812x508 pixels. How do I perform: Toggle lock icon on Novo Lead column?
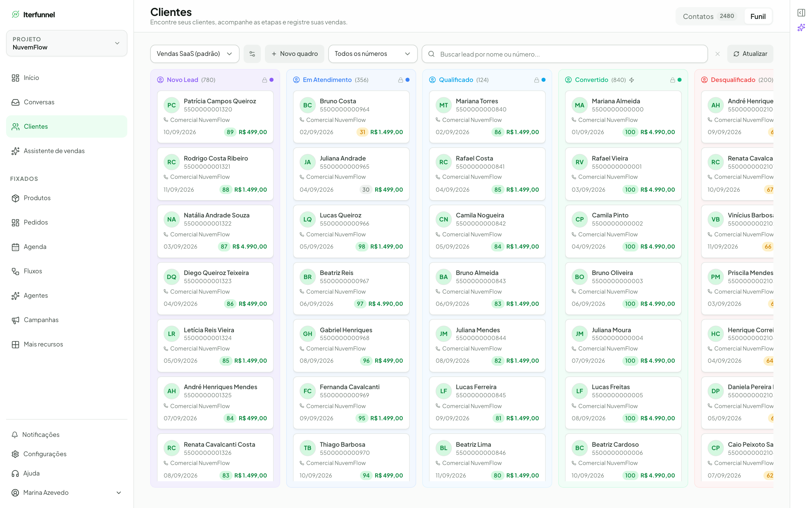265,80
